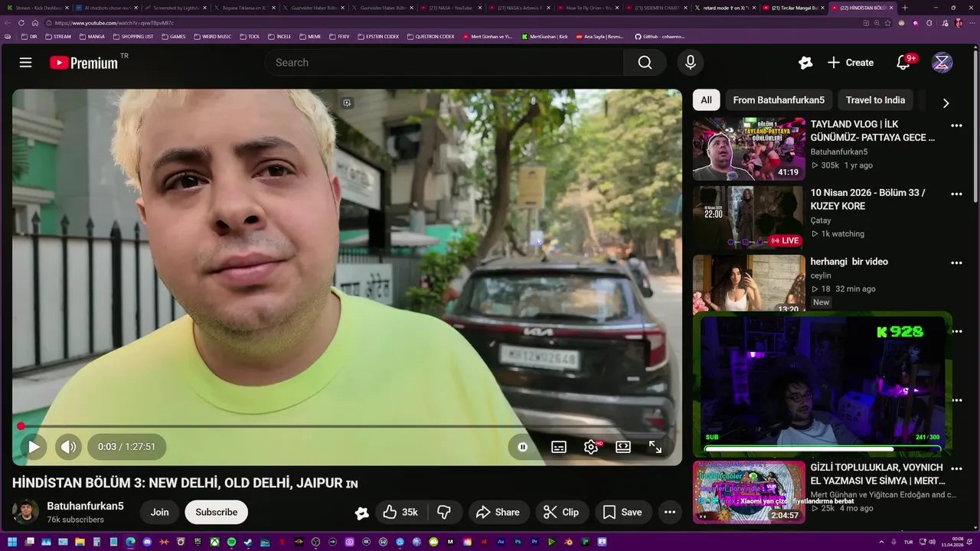The width and height of the screenshot is (980, 551).
Task: Mute the video volume speaker icon
Action: [69, 447]
